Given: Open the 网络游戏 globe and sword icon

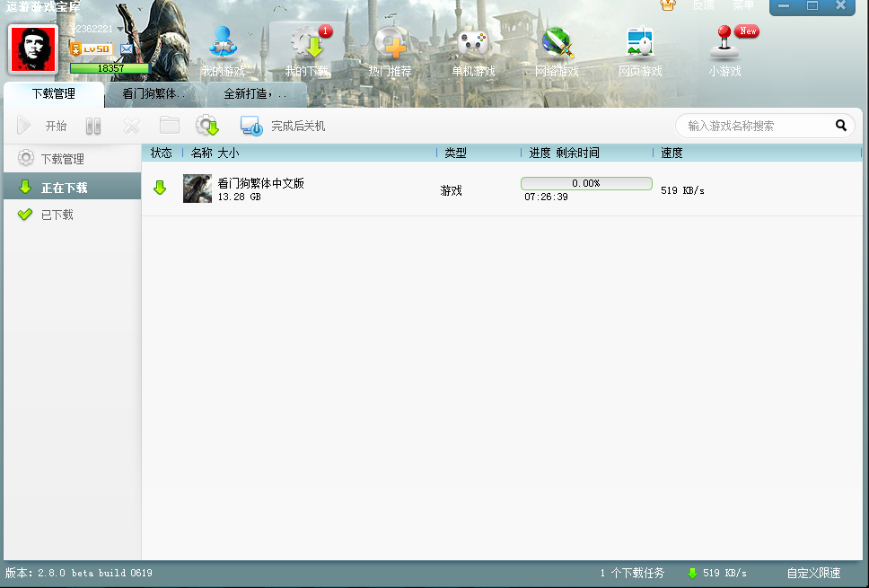Looking at the screenshot, I should (x=557, y=43).
